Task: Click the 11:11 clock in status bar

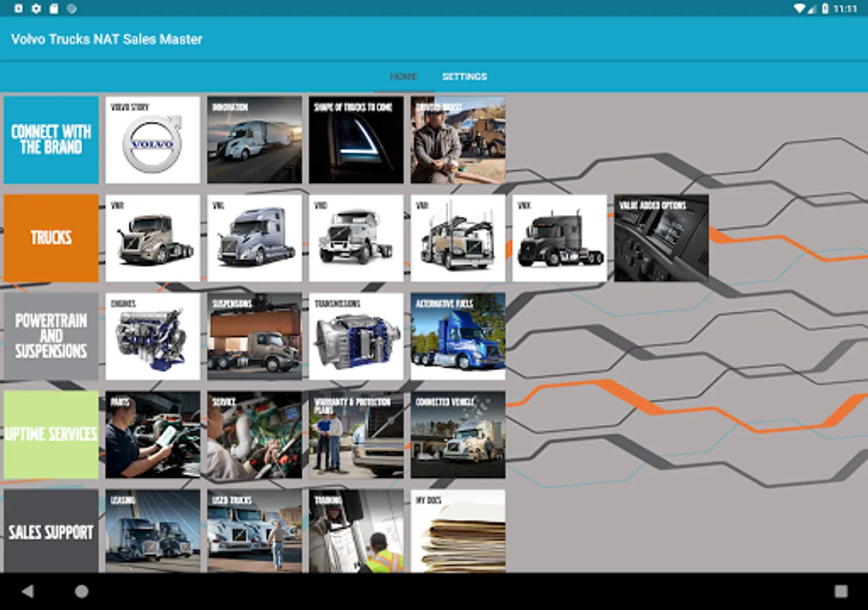Action: coord(846,9)
